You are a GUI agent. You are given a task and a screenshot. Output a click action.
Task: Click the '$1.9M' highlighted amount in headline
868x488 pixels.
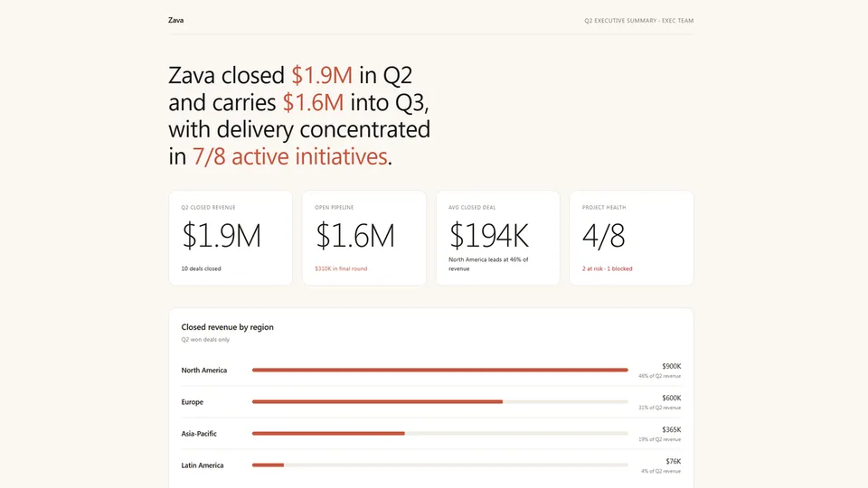point(322,75)
